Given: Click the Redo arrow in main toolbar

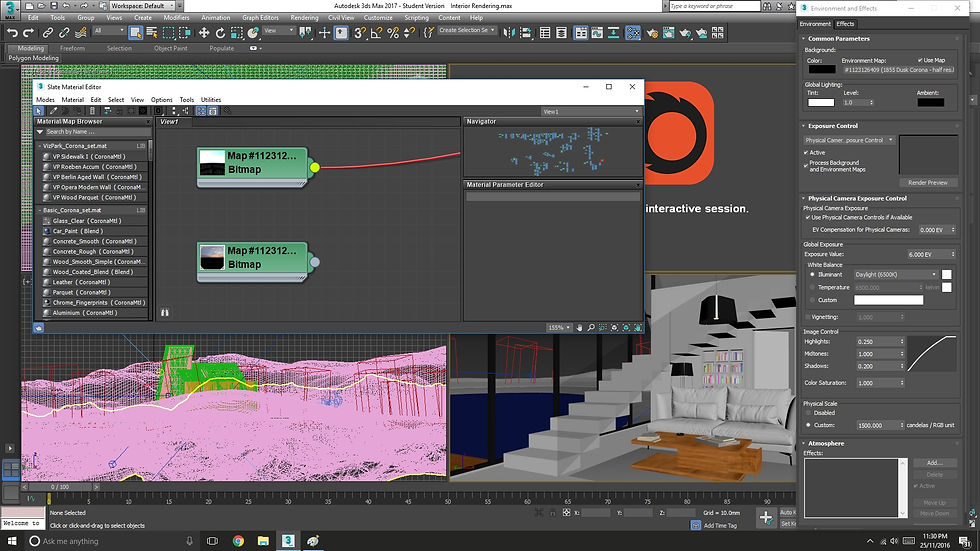Looking at the screenshot, I should click(x=28, y=32).
